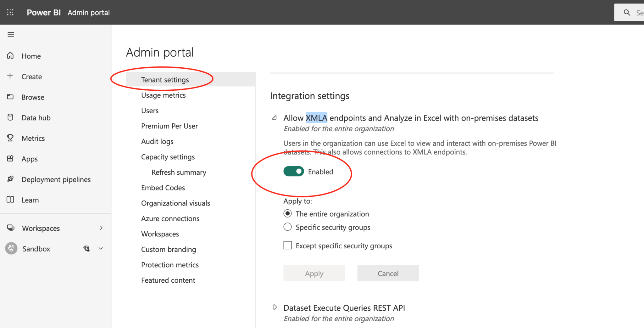Click the hamburger menu to collapse navigation
Screen dimensions: 644x328
click(x=11, y=35)
